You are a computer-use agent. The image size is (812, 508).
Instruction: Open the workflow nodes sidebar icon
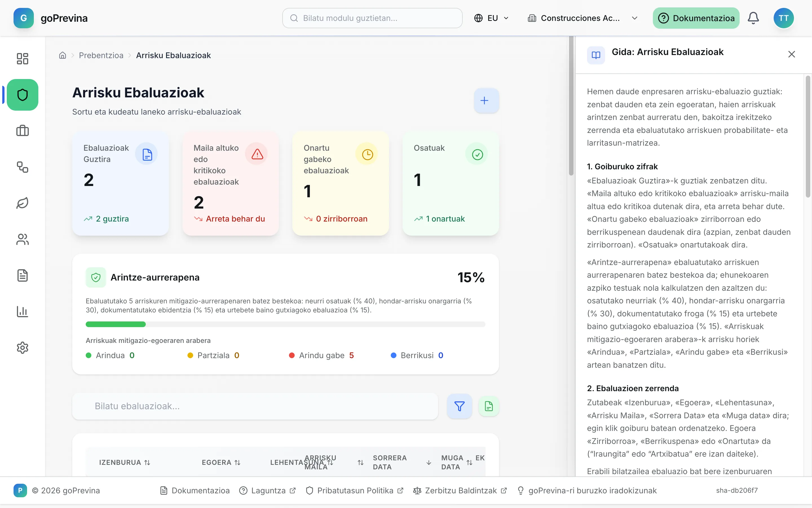[23, 167]
